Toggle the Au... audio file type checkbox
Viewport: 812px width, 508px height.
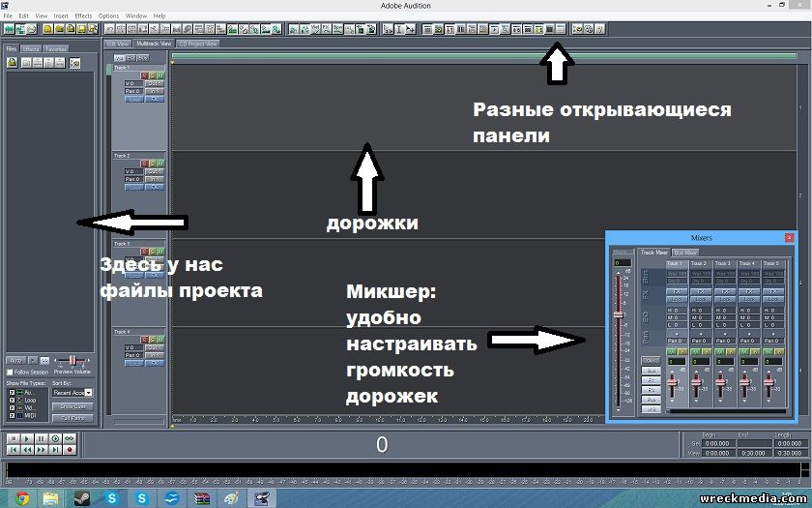tap(12, 393)
